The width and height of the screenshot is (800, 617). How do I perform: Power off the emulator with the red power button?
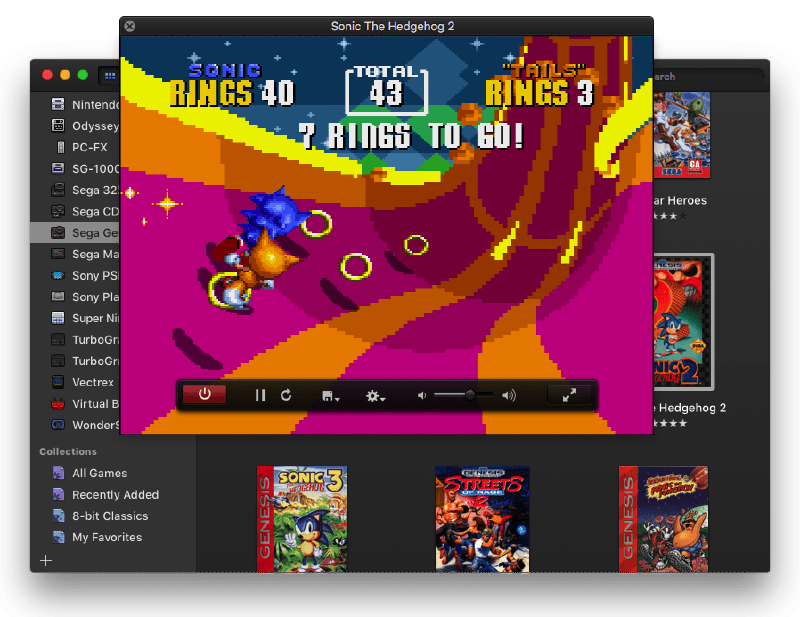pyautogui.click(x=204, y=394)
